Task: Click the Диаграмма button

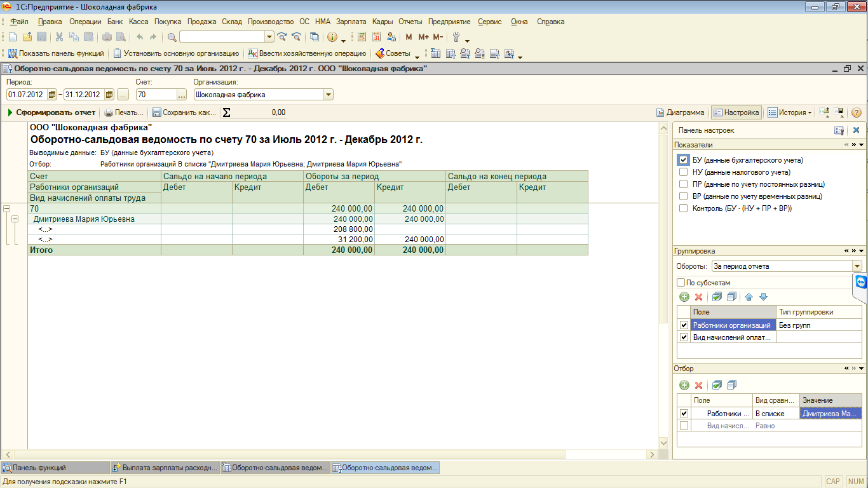Action: click(681, 112)
